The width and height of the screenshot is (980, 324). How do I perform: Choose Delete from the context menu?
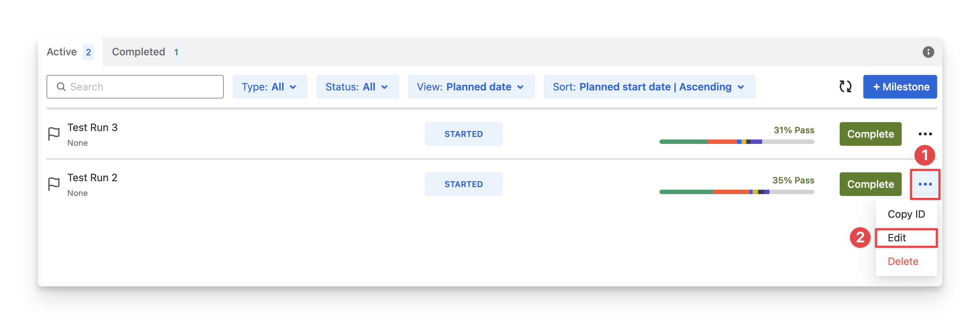coord(903,262)
